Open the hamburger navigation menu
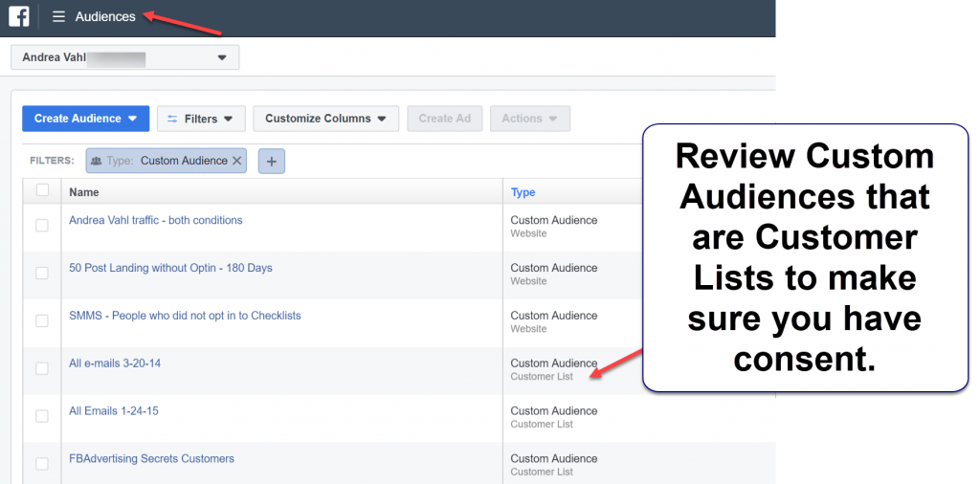This screenshot has width=980, height=484. pos(58,17)
